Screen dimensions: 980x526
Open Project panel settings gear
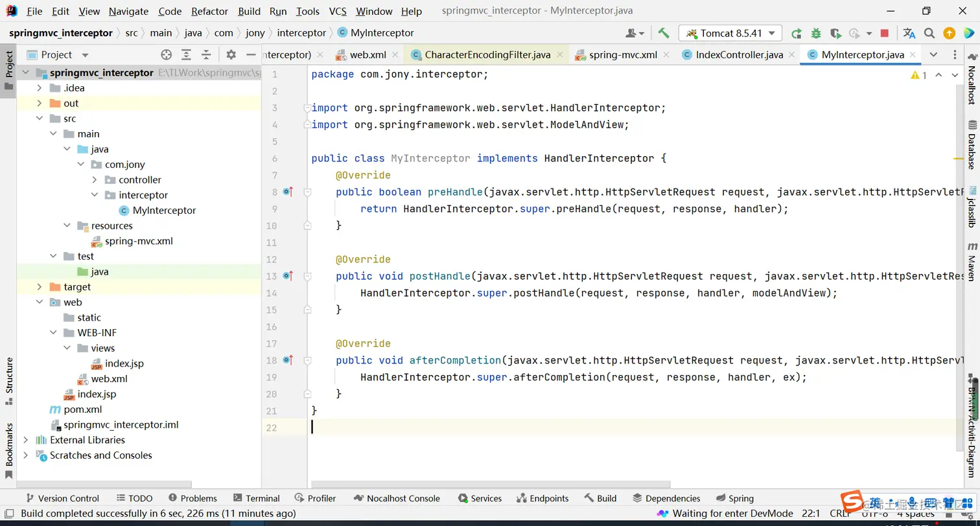click(x=231, y=54)
